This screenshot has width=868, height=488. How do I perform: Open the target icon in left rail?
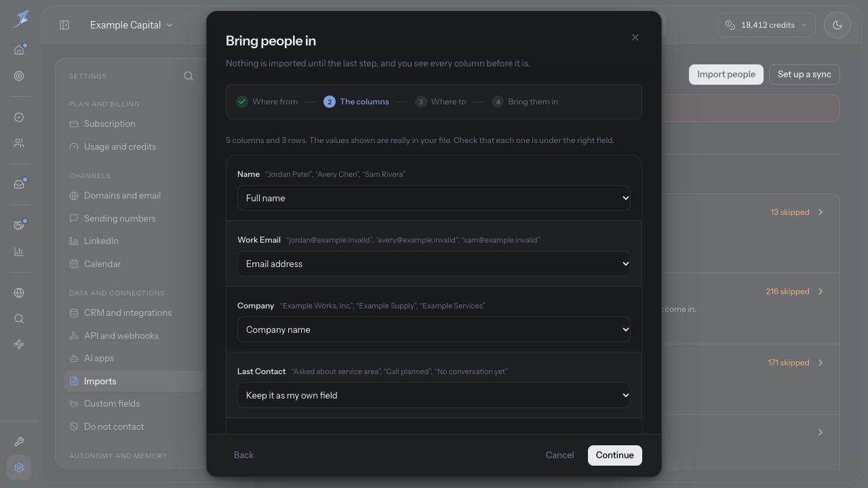(x=19, y=76)
